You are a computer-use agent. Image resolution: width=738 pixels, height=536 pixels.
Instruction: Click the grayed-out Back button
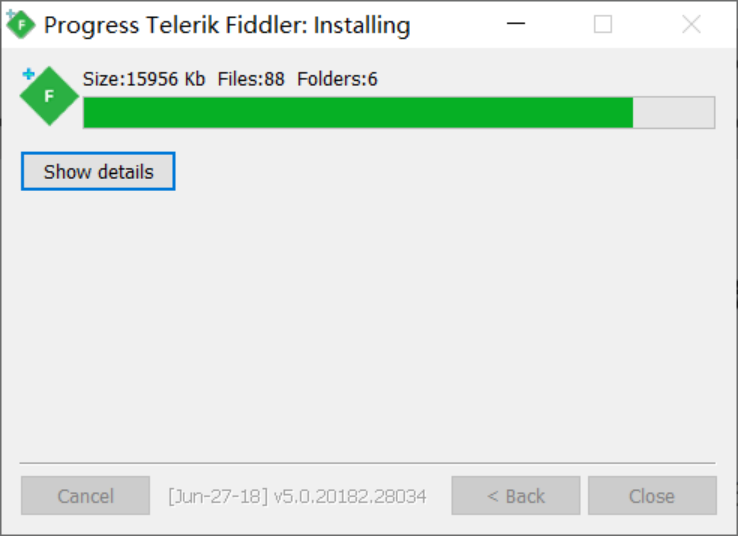(516, 496)
